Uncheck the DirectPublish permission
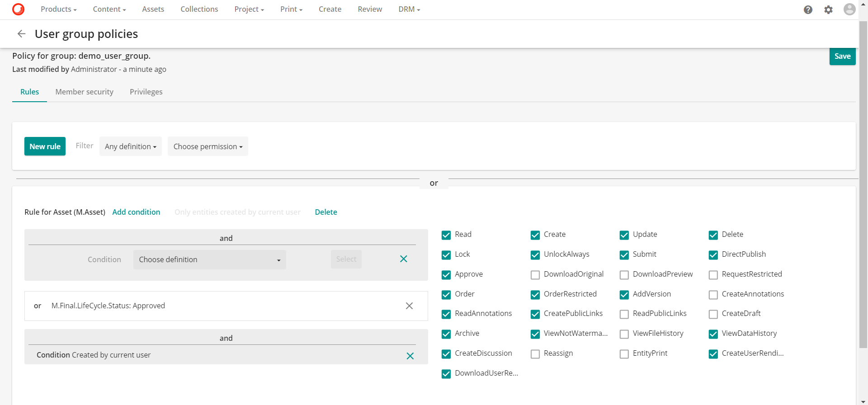This screenshot has height=405, width=868. 713,255
